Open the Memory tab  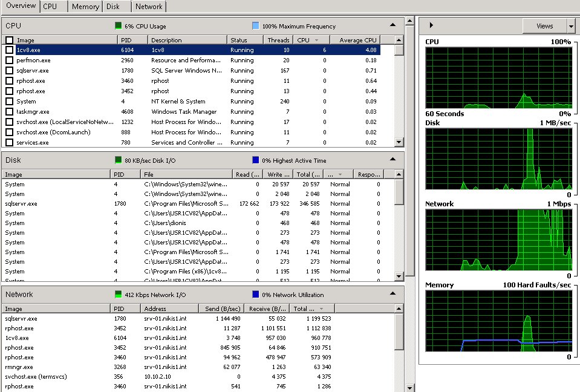coord(85,6)
